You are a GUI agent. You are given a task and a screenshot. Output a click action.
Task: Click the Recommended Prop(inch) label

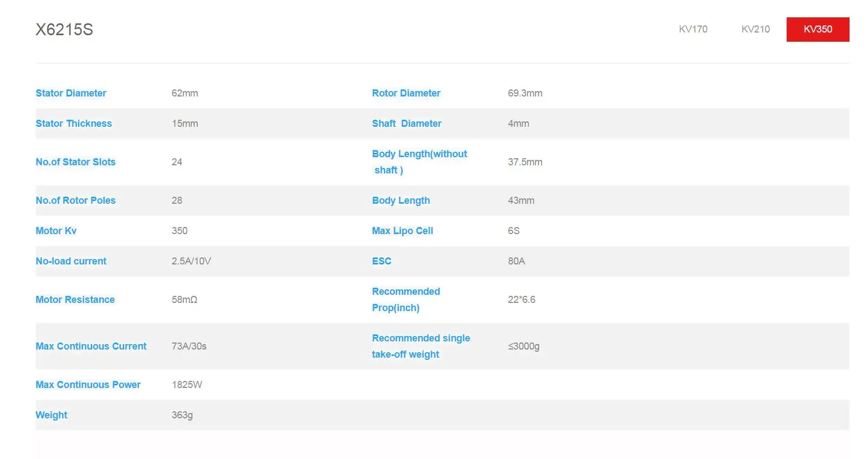[x=406, y=300]
